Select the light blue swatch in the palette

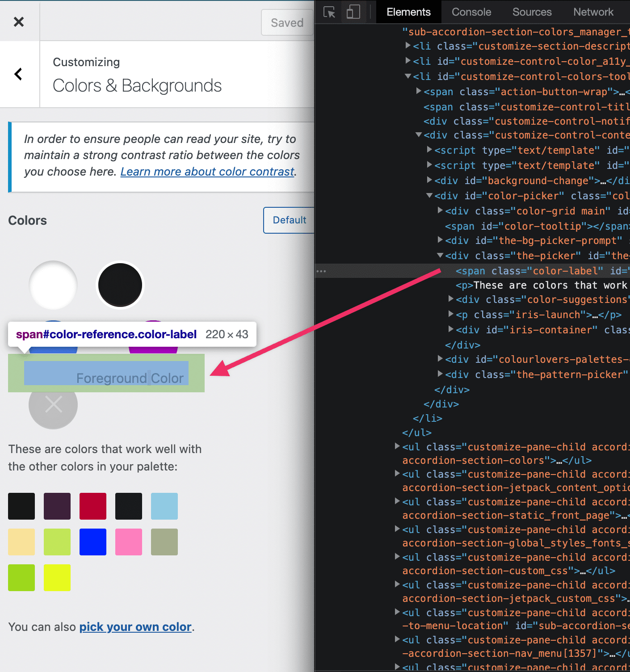point(164,506)
